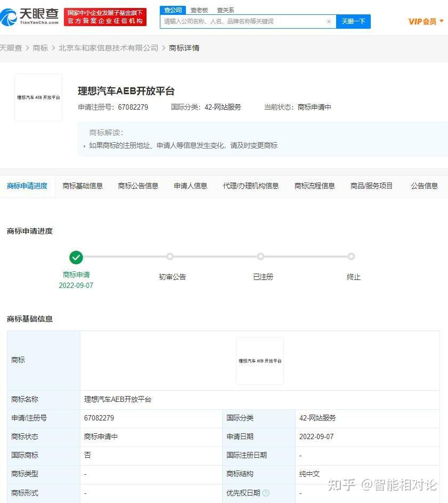Select the 查公司 search tab
This screenshot has width=448, height=503.
click(x=172, y=10)
